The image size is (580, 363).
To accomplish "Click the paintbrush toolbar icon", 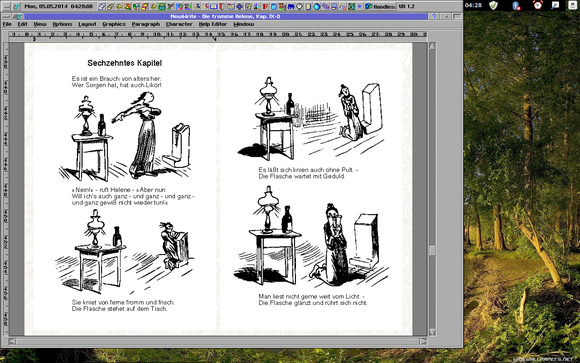I will [x=171, y=6].
